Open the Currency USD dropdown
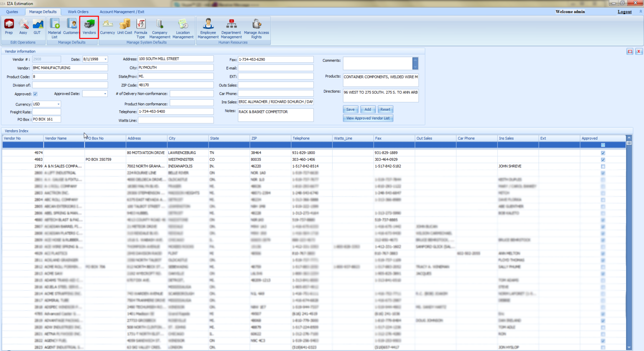644x351 pixels. (59, 105)
